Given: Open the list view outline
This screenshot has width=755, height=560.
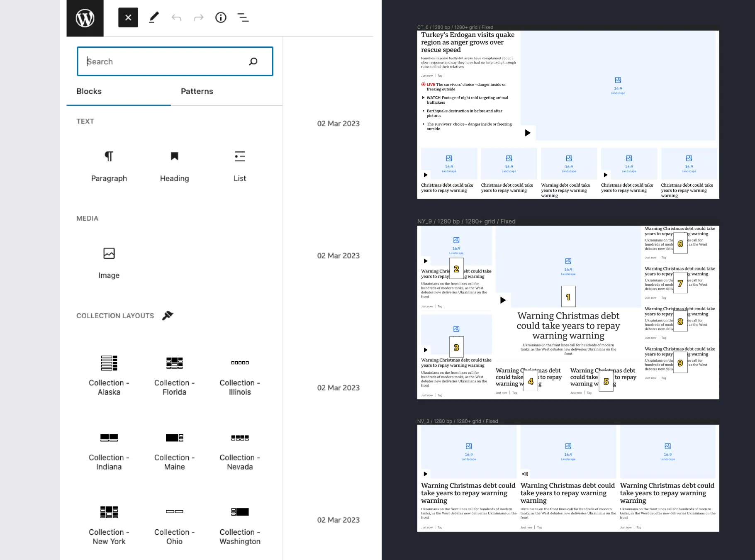Looking at the screenshot, I should point(243,17).
